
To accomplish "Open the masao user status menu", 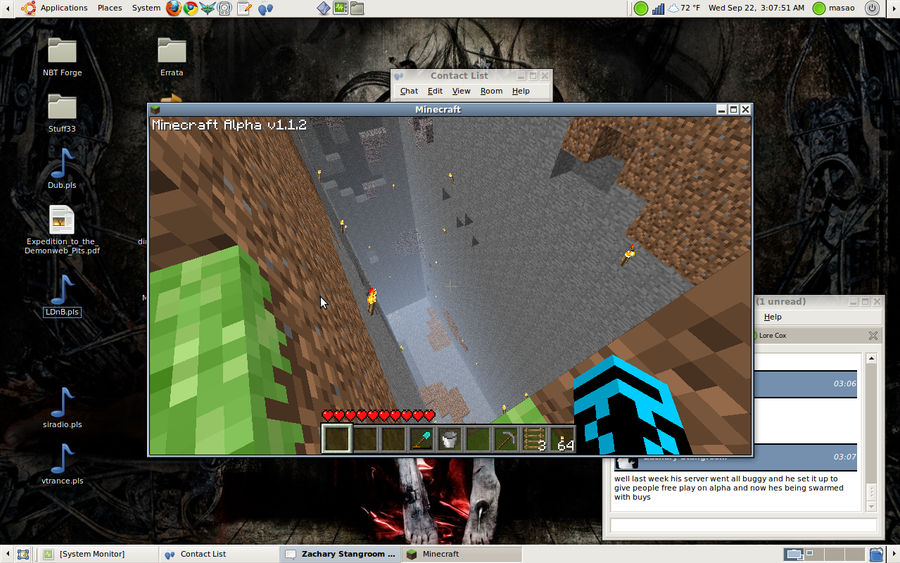I will click(x=834, y=8).
